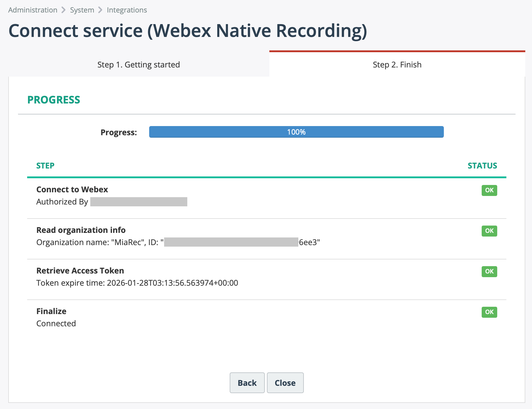Select the Step 2. Finish tab

[x=397, y=64]
